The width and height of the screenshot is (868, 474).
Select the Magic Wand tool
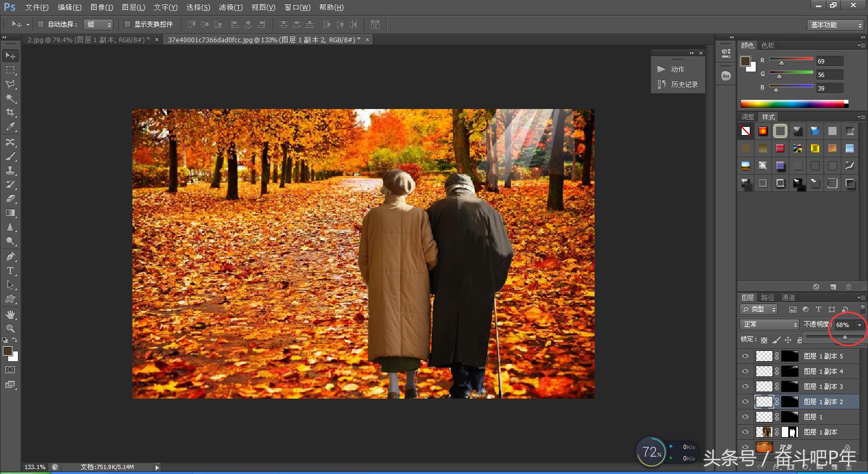click(10, 98)
